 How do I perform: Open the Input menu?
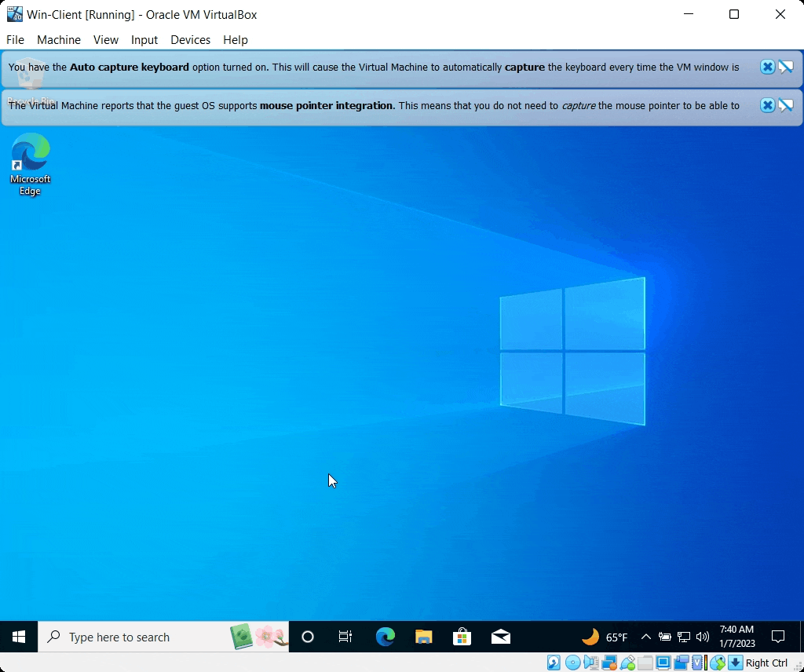coord(144,39)
